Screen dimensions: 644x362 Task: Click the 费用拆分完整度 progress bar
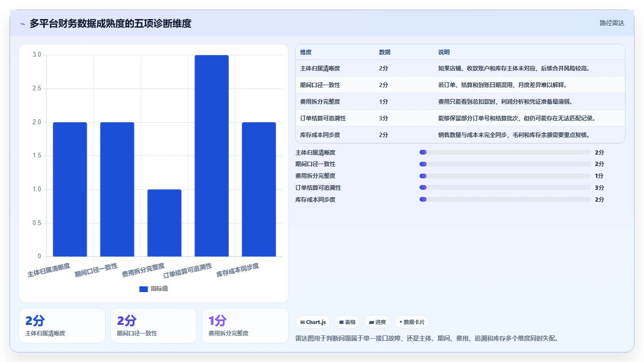point(505,176)
